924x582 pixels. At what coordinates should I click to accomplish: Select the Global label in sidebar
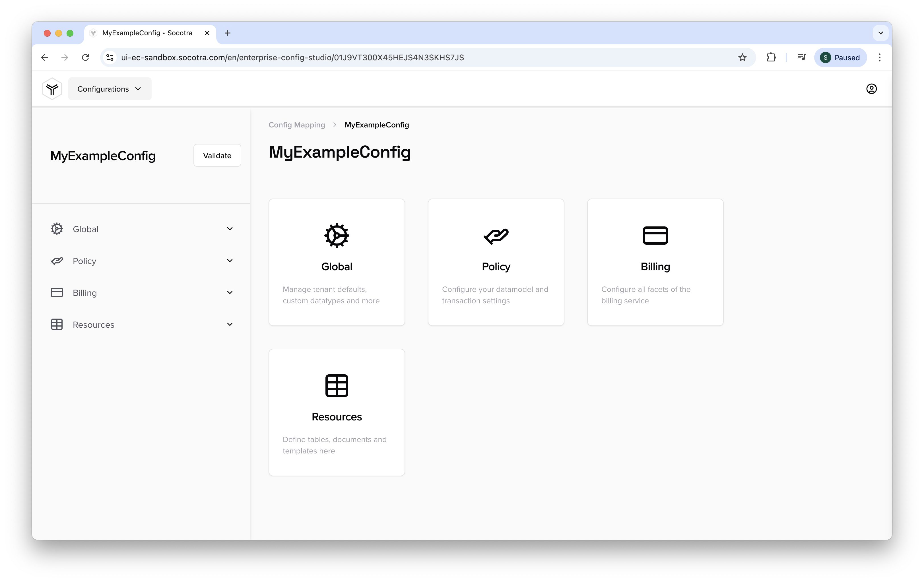(86, 229)
